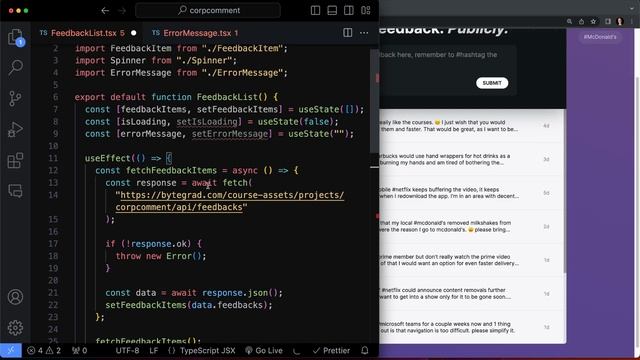Toggle the secondary side bar layout icon

point(349,11)
